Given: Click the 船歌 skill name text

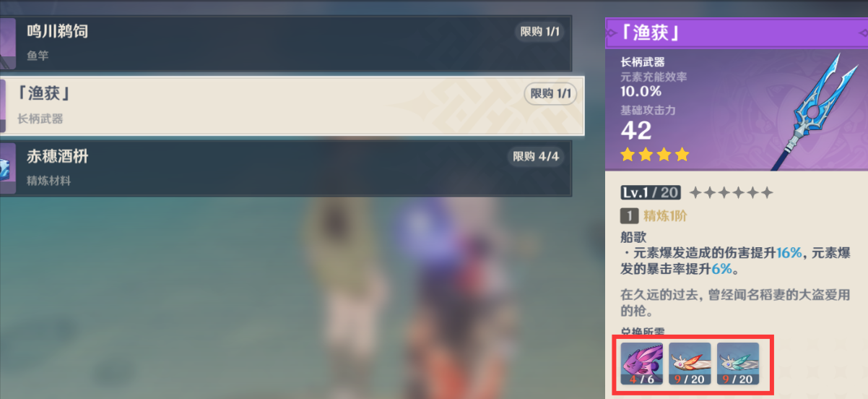Looking at the screenshot, I should point(633,236).
